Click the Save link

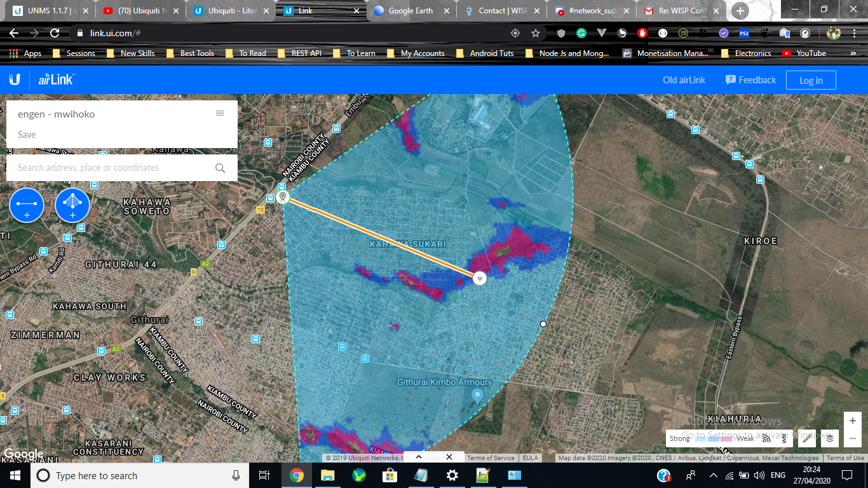[x=27, y=135]
